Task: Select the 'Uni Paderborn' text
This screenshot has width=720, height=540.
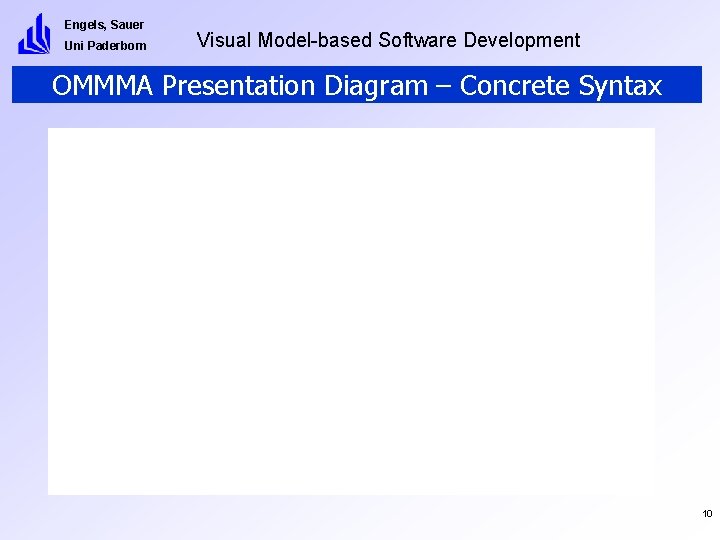Action: coord(105,45)
